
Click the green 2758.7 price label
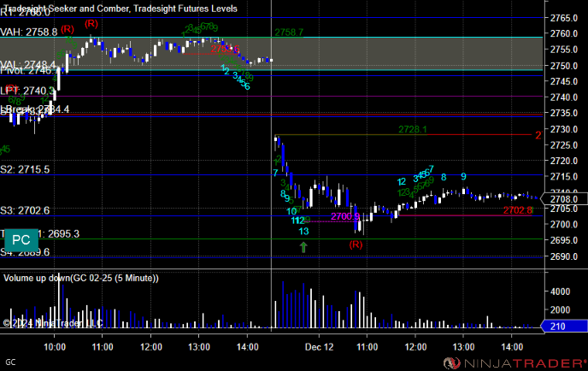click(x=289, y=32)
